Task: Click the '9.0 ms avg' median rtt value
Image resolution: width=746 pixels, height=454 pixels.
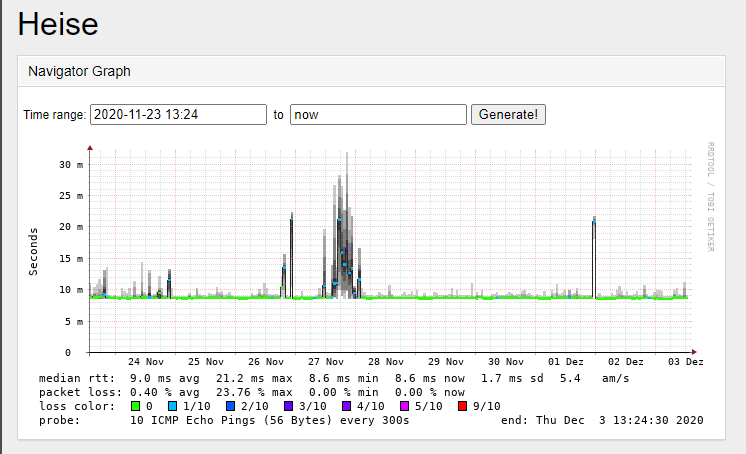Action: click(165, 378)
